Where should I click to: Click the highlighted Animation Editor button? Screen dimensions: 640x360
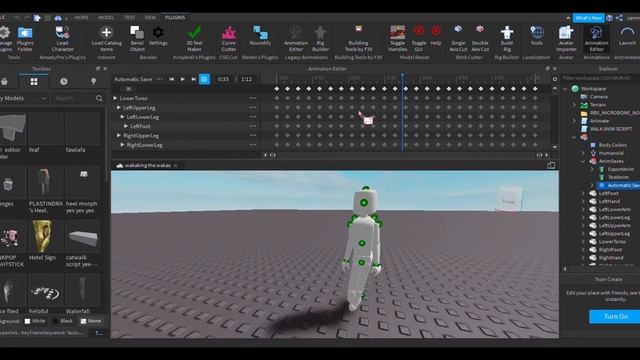596,39
